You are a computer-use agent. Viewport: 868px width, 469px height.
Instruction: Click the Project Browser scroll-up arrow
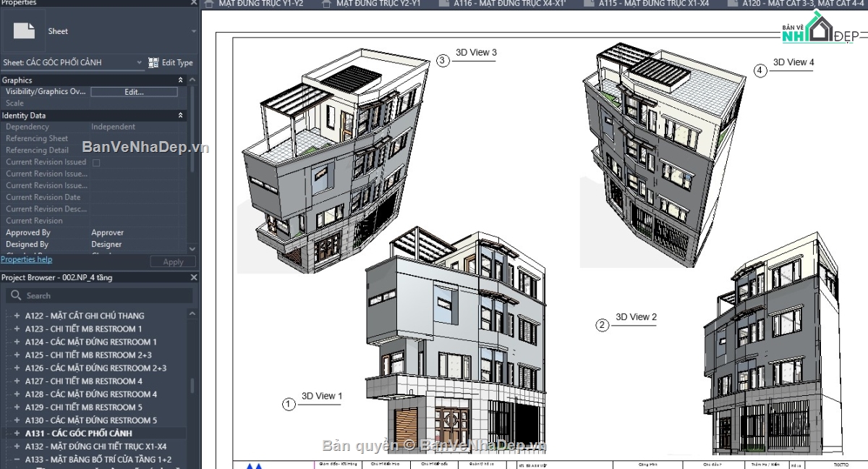(x=192, y=314)
